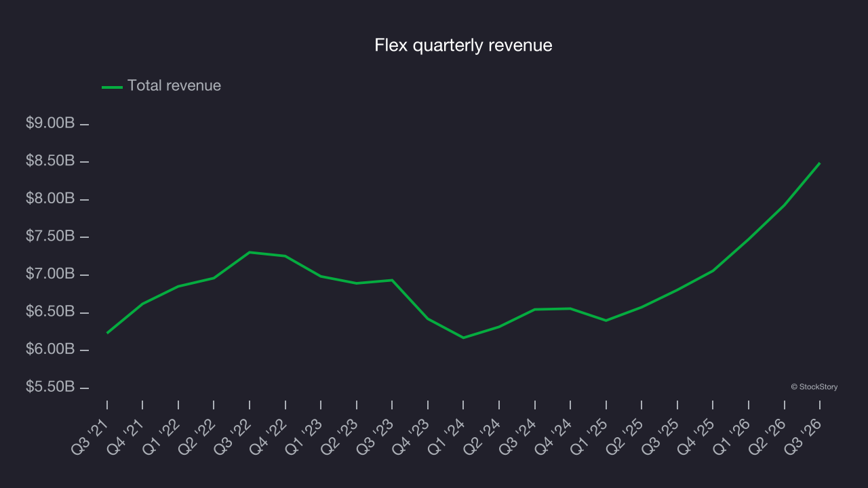Select the Q4 '25 x-axis label
Screen dimensions: 868x488
(696, 436)
